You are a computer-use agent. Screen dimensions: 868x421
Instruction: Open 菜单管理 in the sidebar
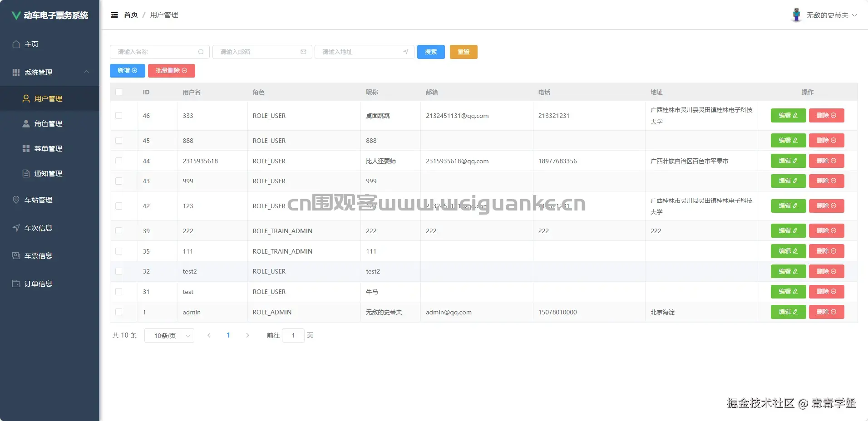point(49,148)
